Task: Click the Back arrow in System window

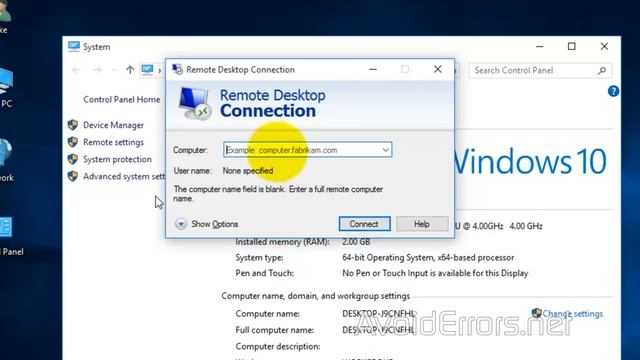Action: point(76,70)
